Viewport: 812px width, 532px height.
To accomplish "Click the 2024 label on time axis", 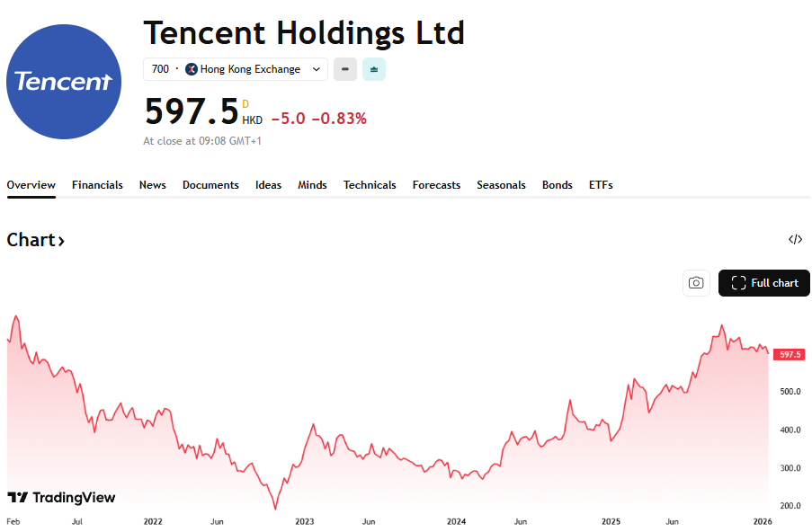I will (457, 521).
